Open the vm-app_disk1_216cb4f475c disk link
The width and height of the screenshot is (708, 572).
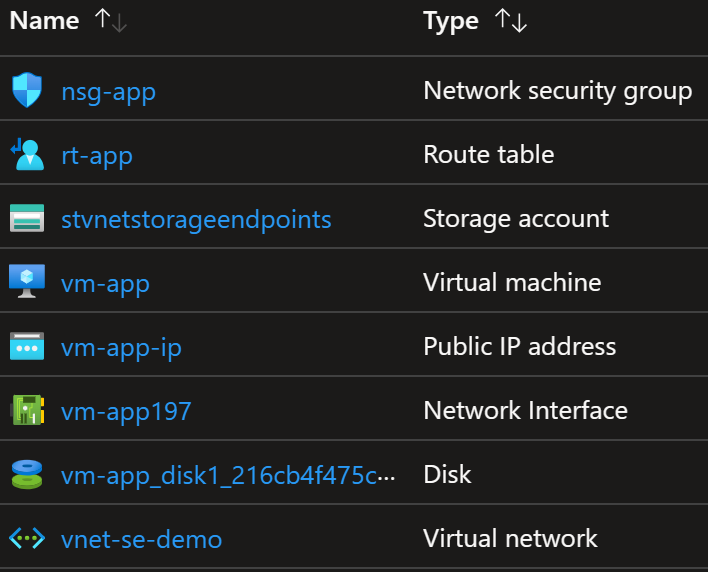click(x=228, y=475)
